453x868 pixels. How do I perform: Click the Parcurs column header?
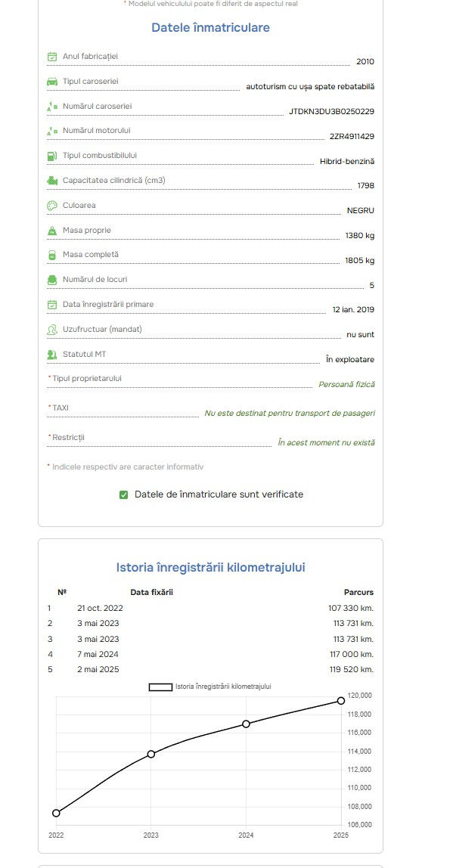click(x=359, y=592)
